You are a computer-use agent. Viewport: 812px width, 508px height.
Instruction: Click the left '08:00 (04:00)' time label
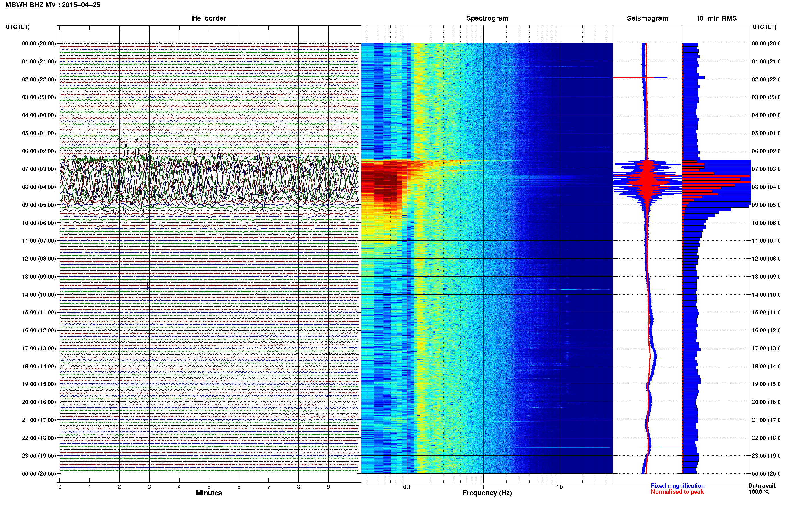39,187
